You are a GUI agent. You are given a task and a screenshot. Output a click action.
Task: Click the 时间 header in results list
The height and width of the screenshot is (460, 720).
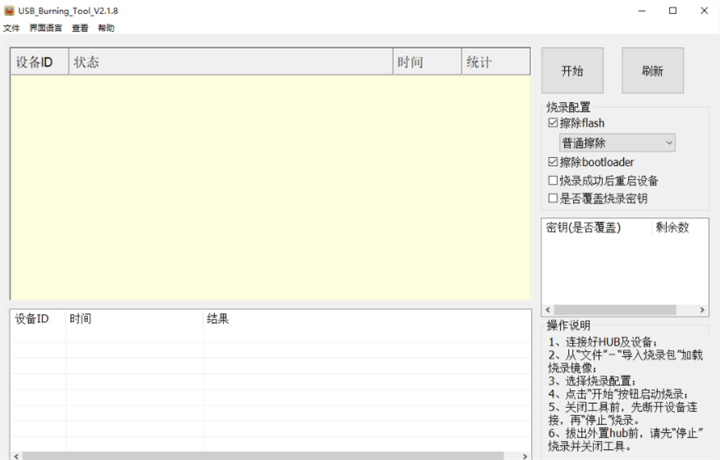tap(134, 319)
